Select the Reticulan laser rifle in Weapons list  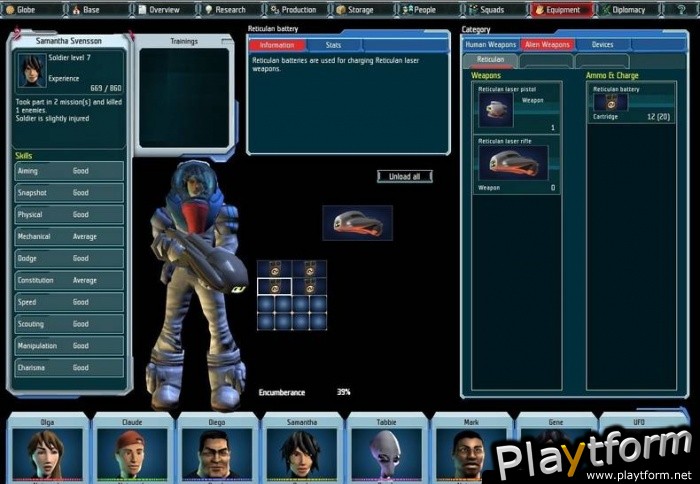(x=513, y=163)
